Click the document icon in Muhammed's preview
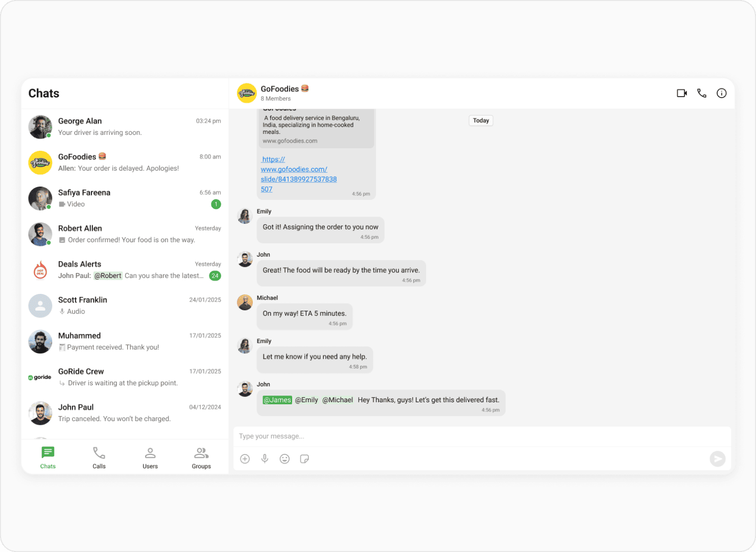The width and height of the screenshot is (756, 552). (62, 347)
